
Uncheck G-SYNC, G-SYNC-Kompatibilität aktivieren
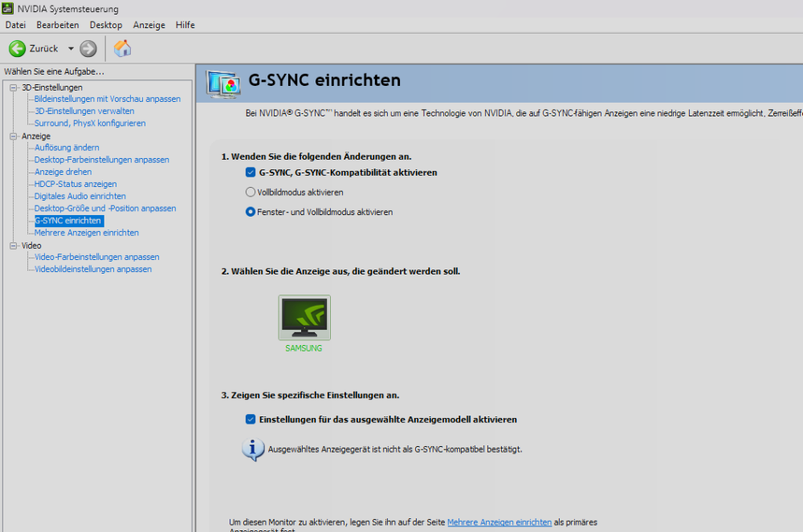(251, 173)
